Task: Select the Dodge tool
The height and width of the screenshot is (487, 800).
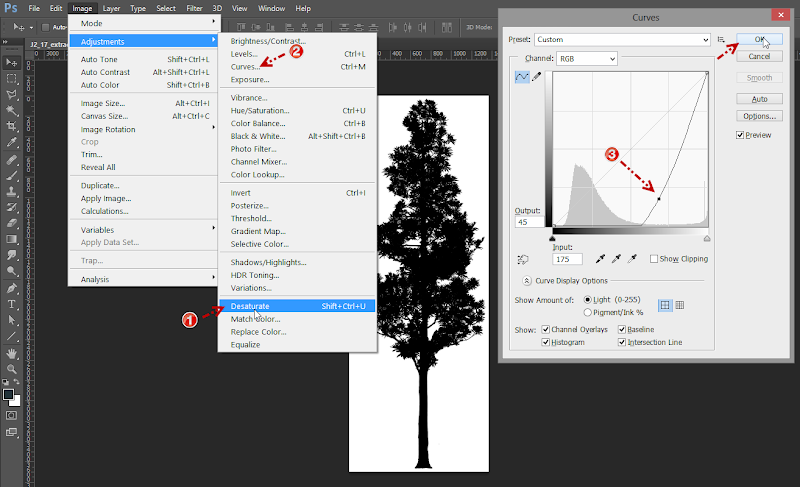Action: (x=11, y=271)
